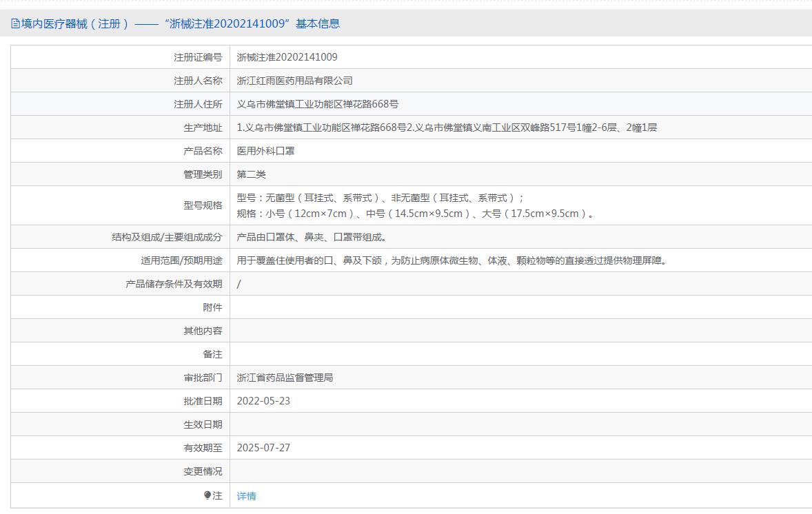The width and height of the screenshot is (812, 514).
Task: Click the 审批部门 label
Action: pyautogui.click(x=203, y=378)
